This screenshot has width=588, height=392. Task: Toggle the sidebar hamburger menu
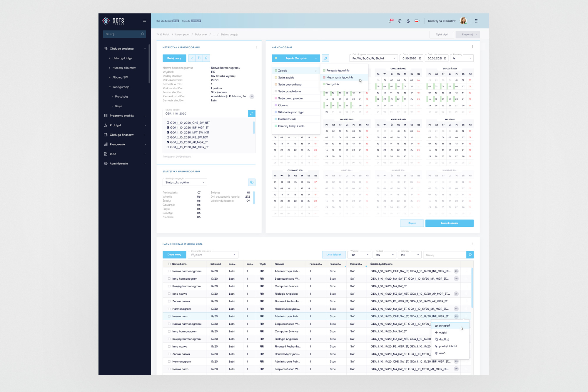[144, 21]
